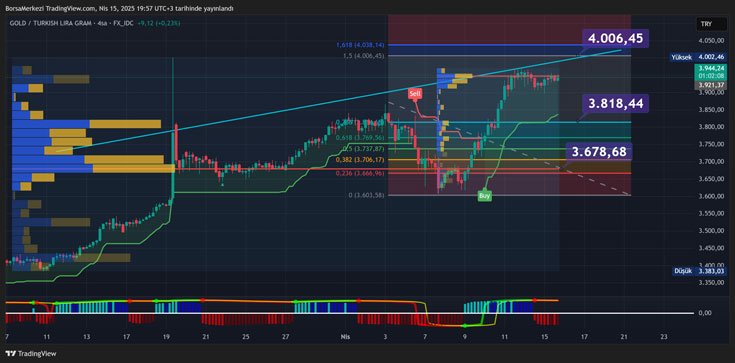The image size is (735, 363).
Task: Click the 4.006,45 purple callout label
Action: point(615,38)
